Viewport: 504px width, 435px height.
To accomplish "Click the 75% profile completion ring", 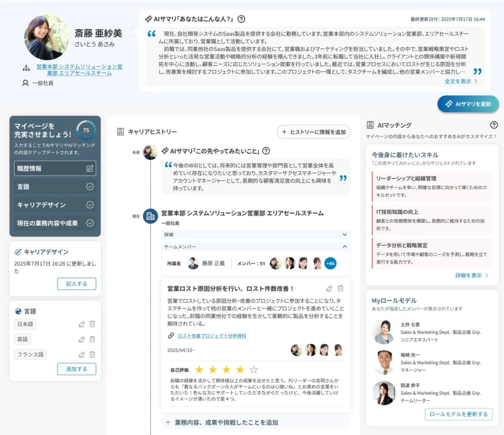I will pyautogui.click(x=86, y=130).
